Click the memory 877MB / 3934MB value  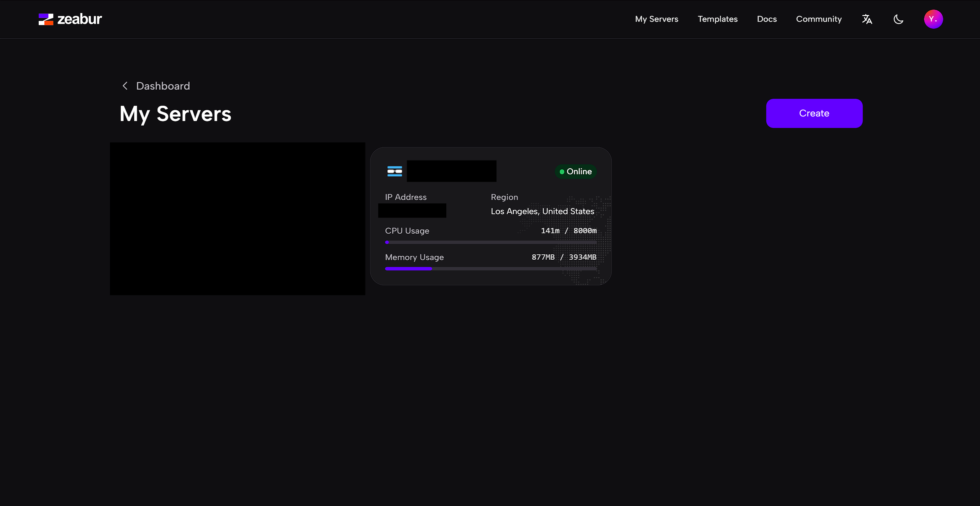[564, 257]
